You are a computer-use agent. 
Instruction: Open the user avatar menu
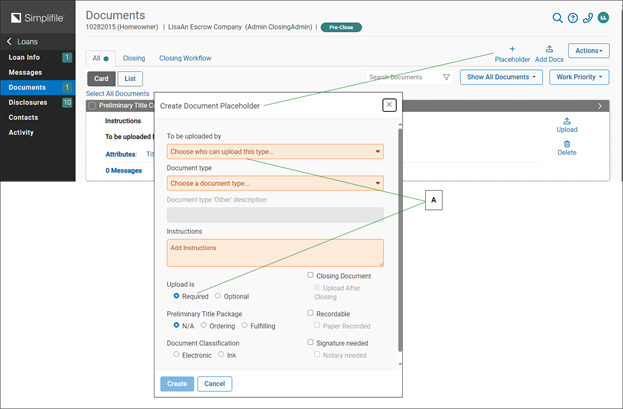[603, 18]
